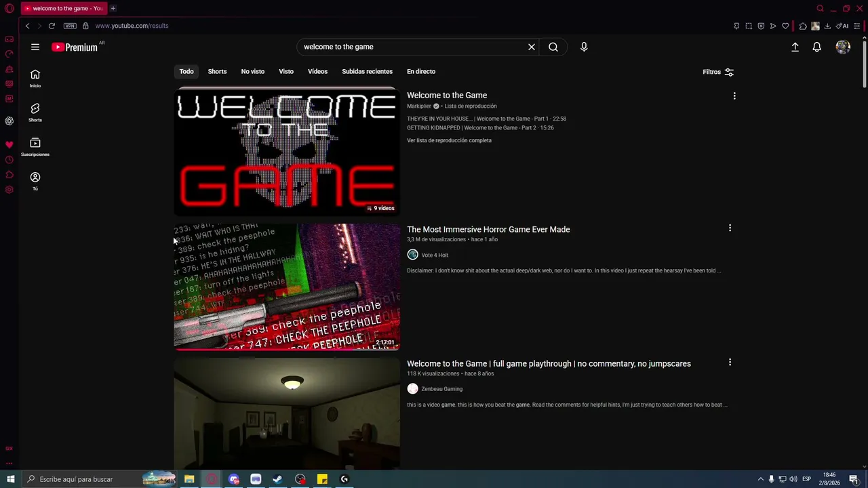Open the peephole horror video thumbnail
868x488 pixels.
[x=287, y=287]
